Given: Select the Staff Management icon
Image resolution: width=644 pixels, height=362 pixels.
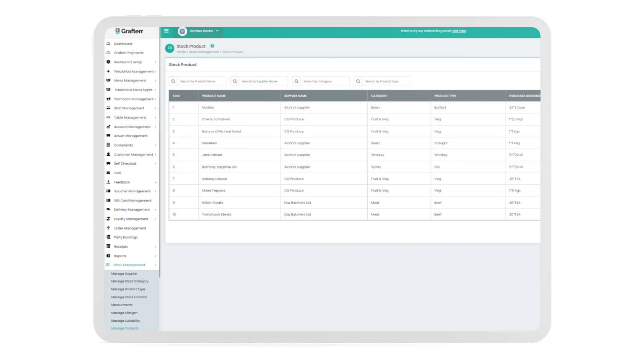Looking at the screenshot, I should (109, 108).
